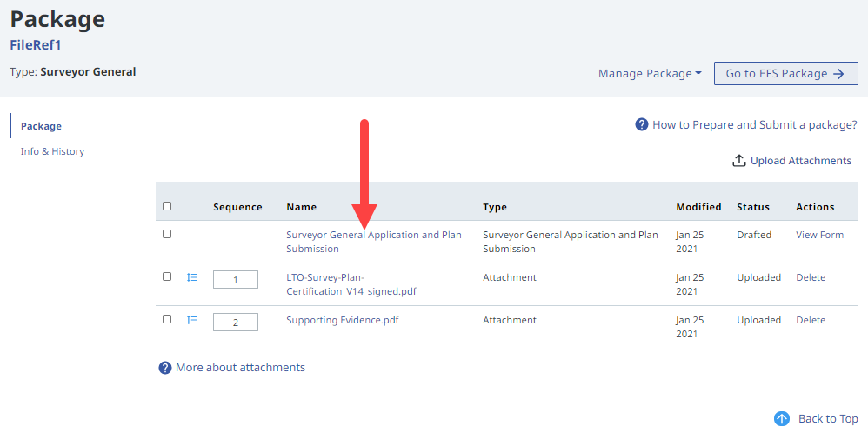This screenshot has width=868, height=433.
Task: Click the upload icon beside Upload Attachments
Action: click(739, 161)
